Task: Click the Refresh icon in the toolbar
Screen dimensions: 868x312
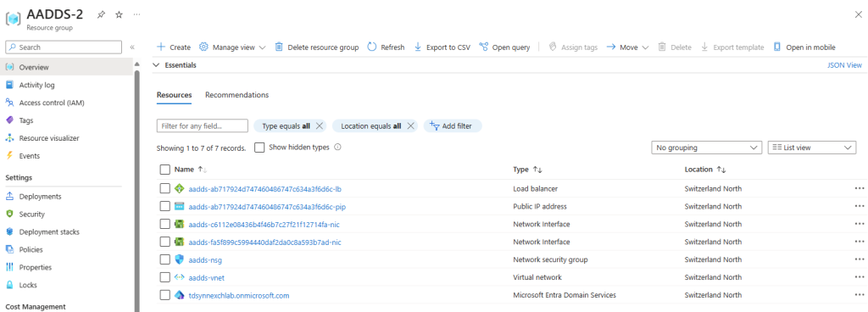Action: click(x=372, y=47)
